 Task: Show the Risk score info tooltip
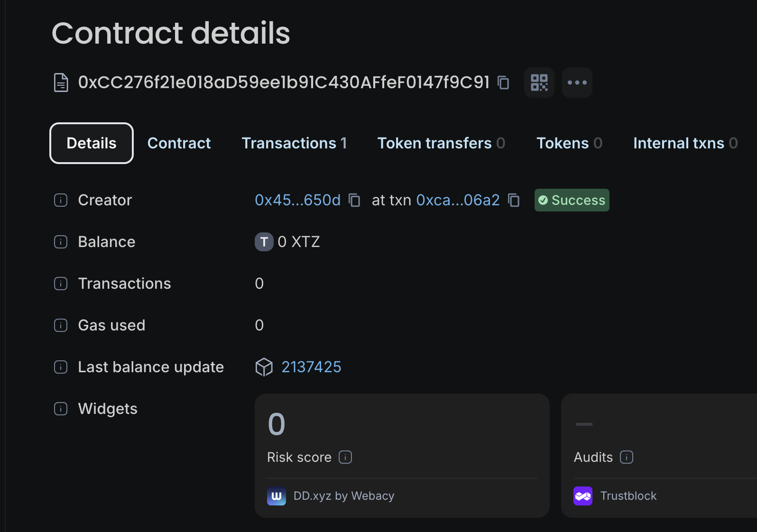tap(345, 457)
